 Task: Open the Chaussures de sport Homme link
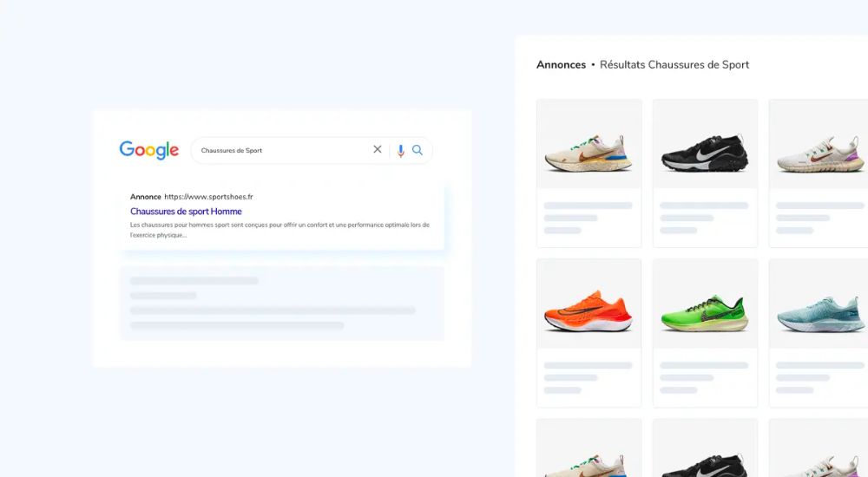(186, 212)
